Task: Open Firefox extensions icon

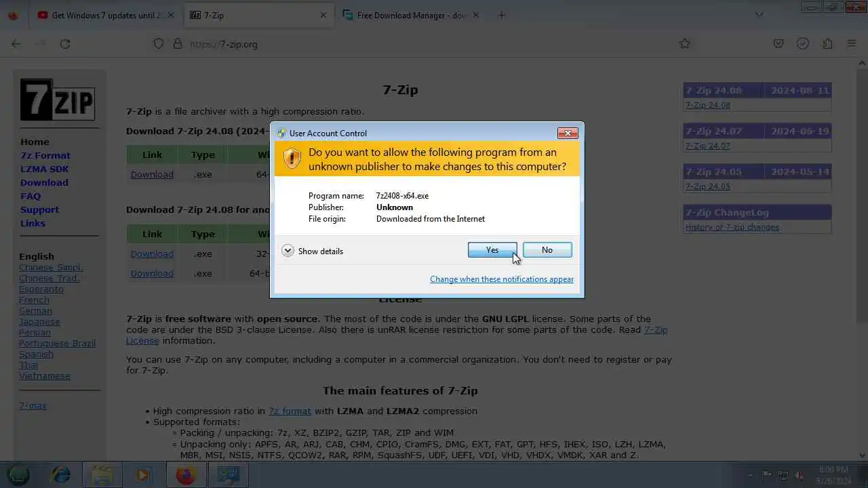Action: [827, 43]
